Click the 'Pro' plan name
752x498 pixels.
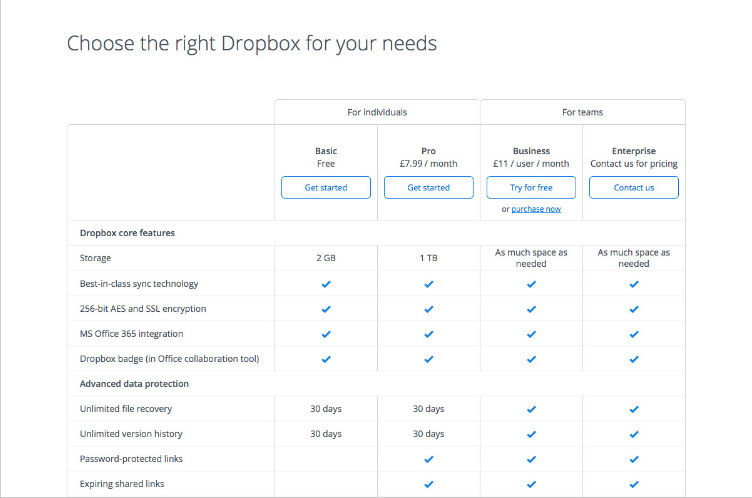tap(428, 151)
